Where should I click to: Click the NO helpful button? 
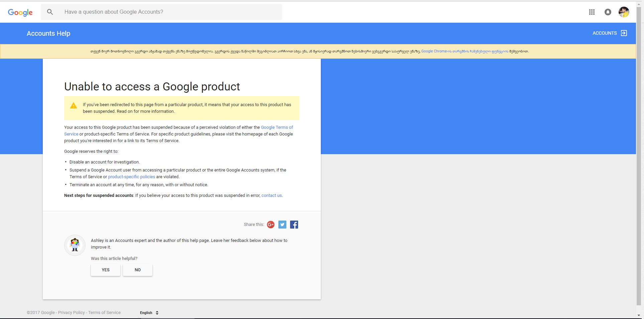point(138,270)
